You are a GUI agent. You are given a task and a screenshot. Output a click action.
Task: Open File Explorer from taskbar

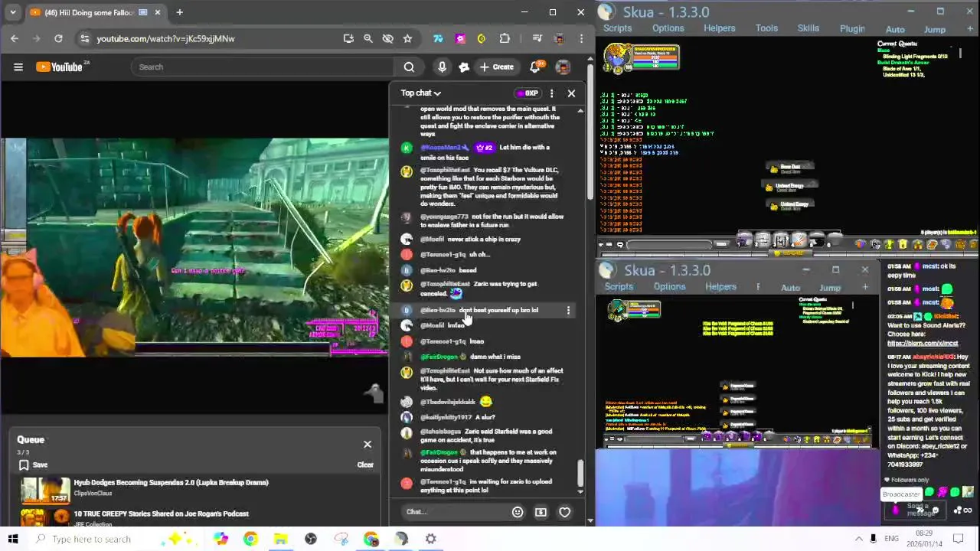pyautogui.click(x=280, y=539)
